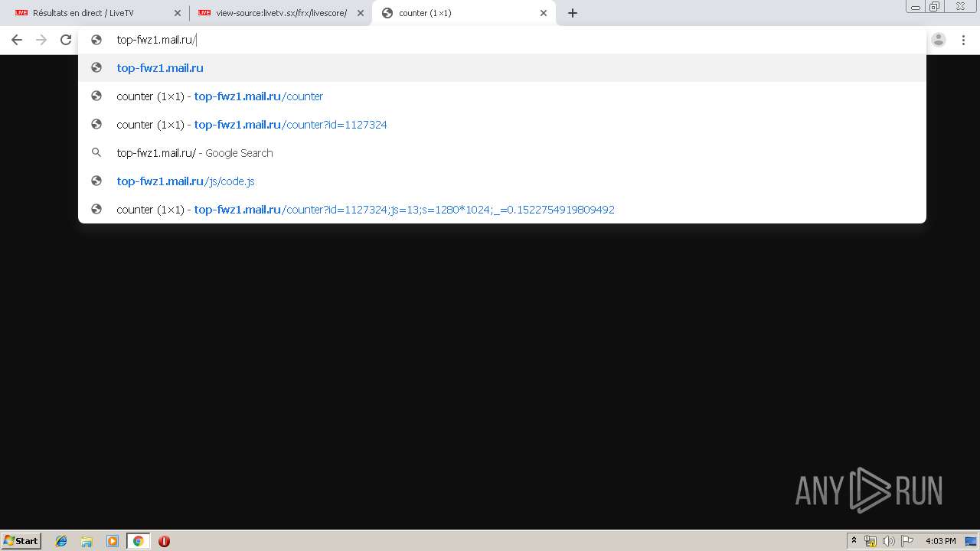Open the Chrome profile avatar
Image resolution: width=980 pixels, height=551 pixels.
click(939, 40)
